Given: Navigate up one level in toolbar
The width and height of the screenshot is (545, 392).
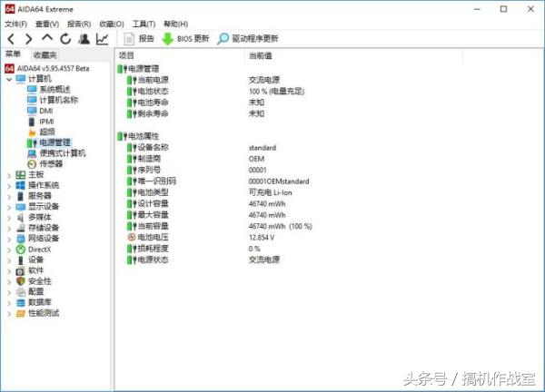Looking at the screenshot, I should click(x=47, y=38).
